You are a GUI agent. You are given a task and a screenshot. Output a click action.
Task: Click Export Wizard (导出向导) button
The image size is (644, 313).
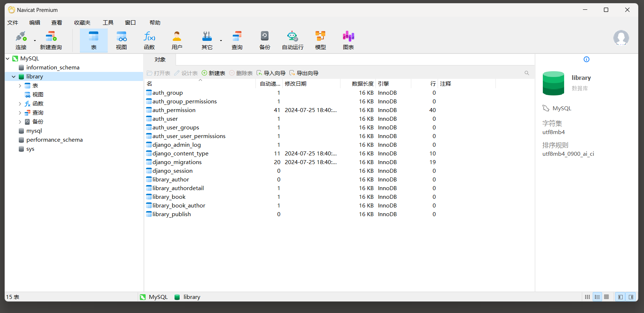[304, 73]
